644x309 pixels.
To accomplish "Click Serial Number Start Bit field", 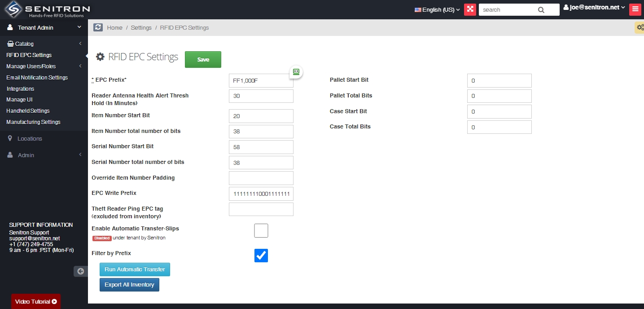I will (x=261, y=147).
